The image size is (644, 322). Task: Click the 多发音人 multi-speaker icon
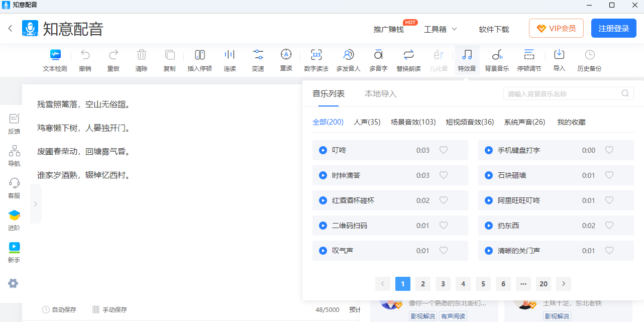pyautogui.click(x=348, y=55)
